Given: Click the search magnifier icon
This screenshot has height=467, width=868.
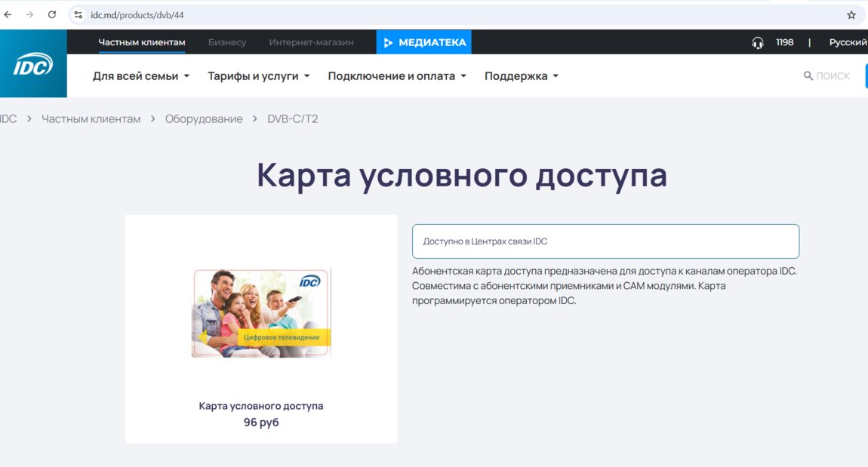Looking at the screenshot, I should [x=808, y=76].
